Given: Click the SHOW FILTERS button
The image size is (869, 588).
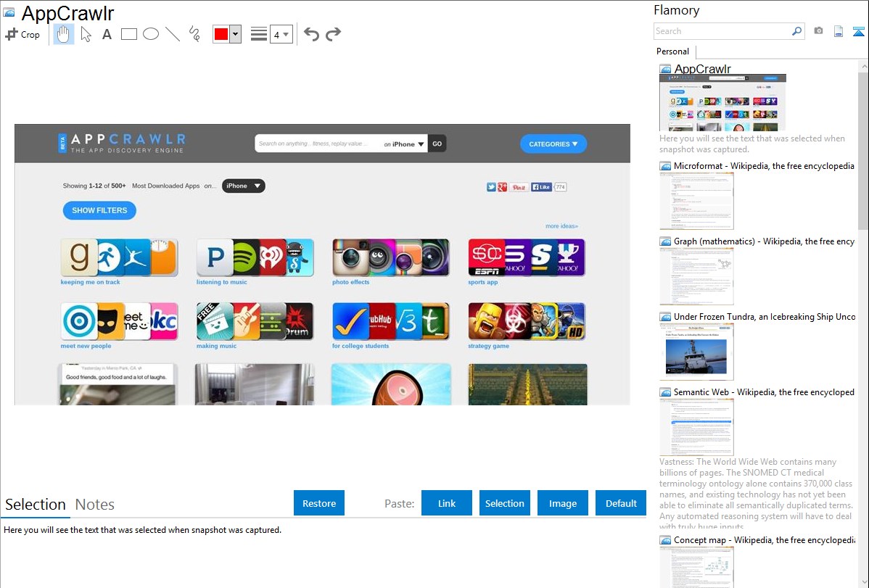Looking at the screenshot, I should (100, 210).
